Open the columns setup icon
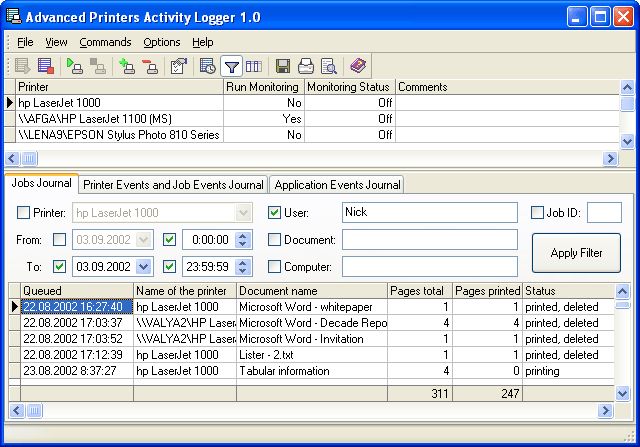 point(254,66)
